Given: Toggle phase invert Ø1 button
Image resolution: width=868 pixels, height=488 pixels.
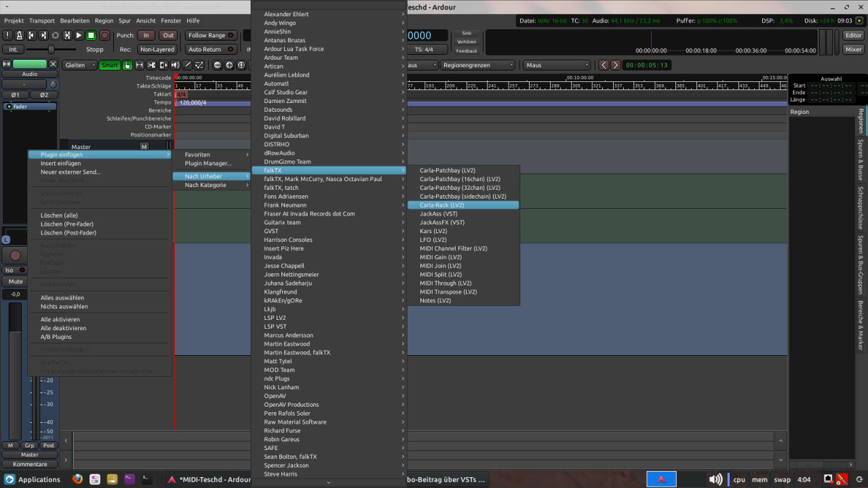Looking at the screenshot, I should [x=15, y=95].
